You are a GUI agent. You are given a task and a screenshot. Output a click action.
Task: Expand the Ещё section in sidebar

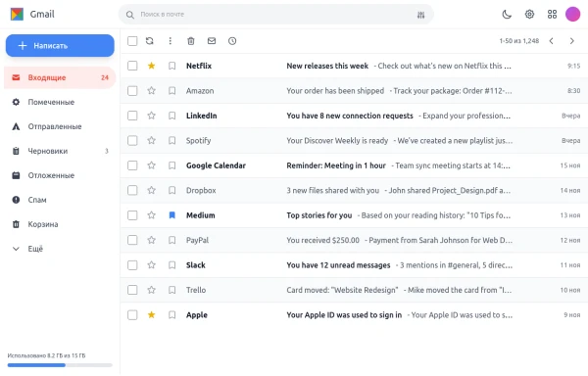pos(60,249)
